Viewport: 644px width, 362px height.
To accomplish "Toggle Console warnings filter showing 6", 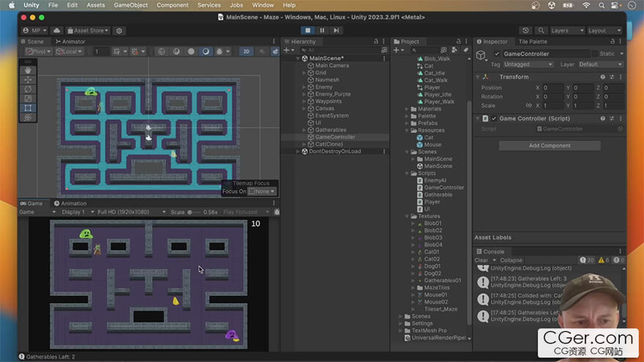I will point(604,260).
